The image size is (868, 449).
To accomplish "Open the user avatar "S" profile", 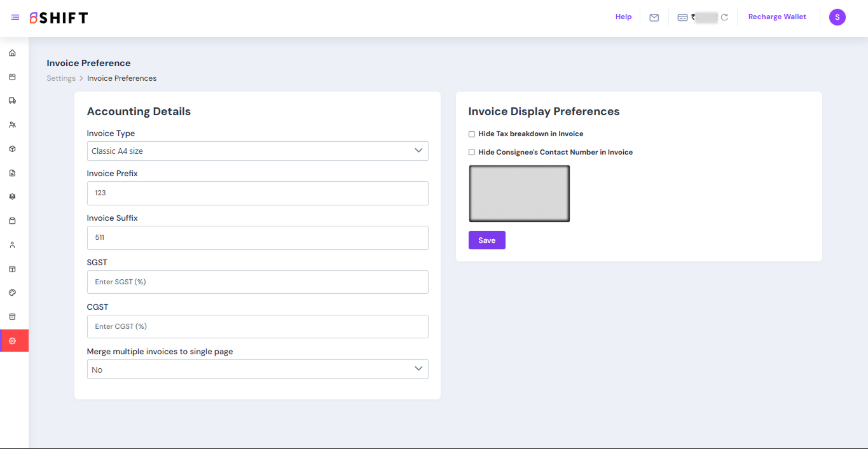I will [x=837, y=17].
